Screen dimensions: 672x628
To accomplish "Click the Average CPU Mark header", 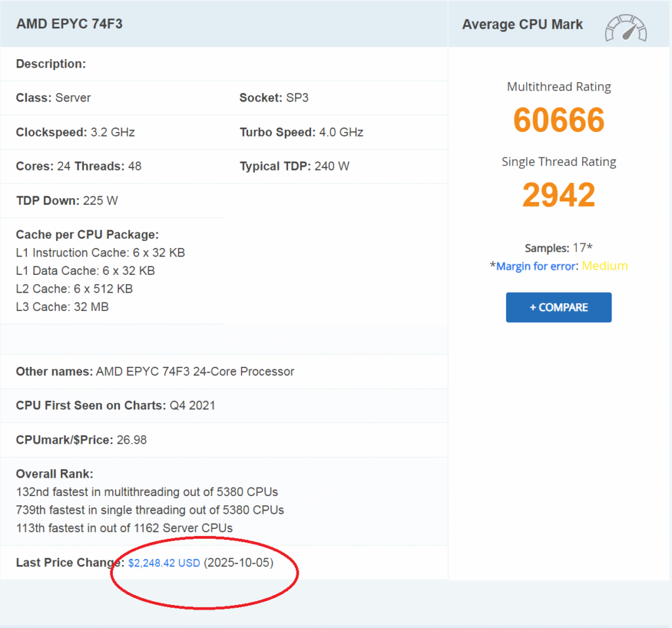I will (522, 24).
